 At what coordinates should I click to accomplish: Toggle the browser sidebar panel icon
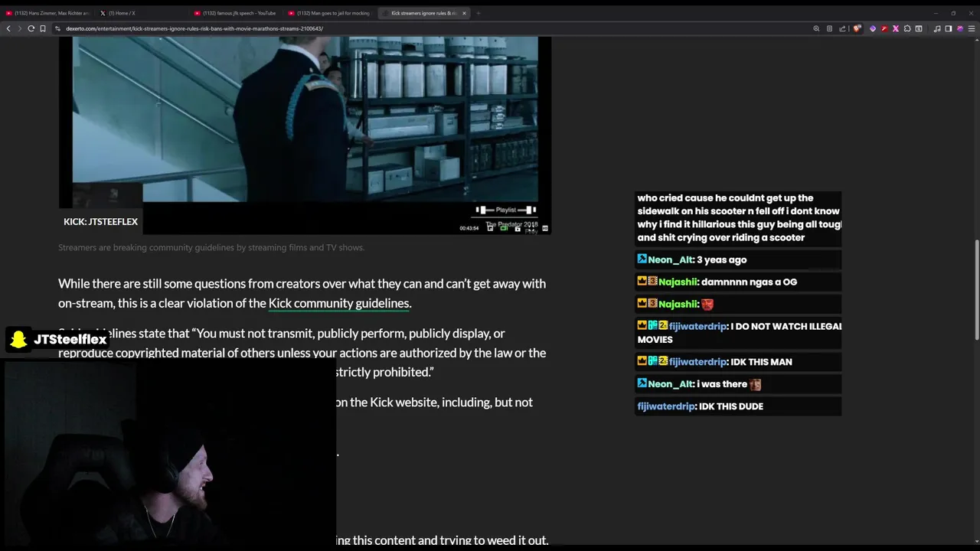click(x=949, y=28)
